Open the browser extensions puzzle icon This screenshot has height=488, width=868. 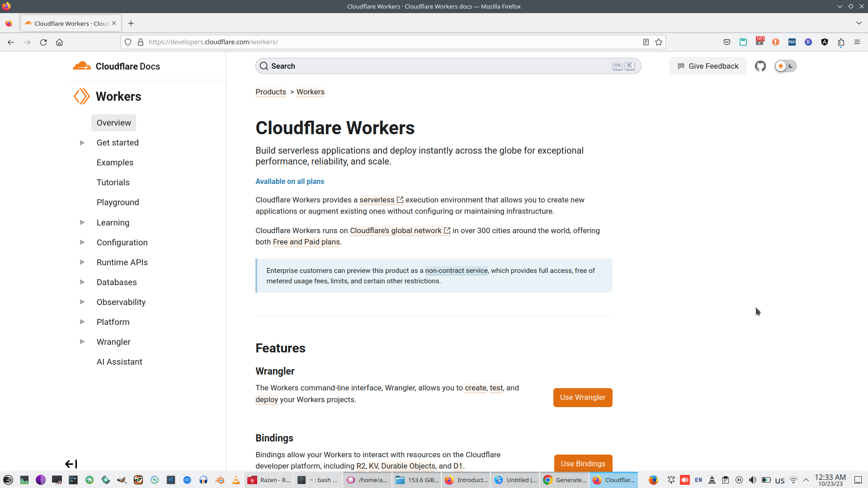(x=841, y=42)
